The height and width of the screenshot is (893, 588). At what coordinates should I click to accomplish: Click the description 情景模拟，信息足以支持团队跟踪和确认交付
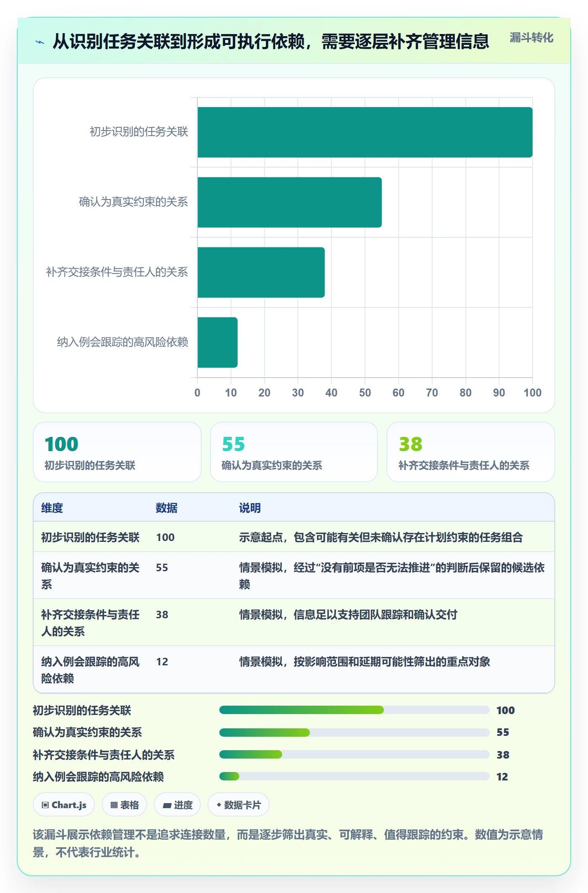pyautogui.click(x=348, y=615)
